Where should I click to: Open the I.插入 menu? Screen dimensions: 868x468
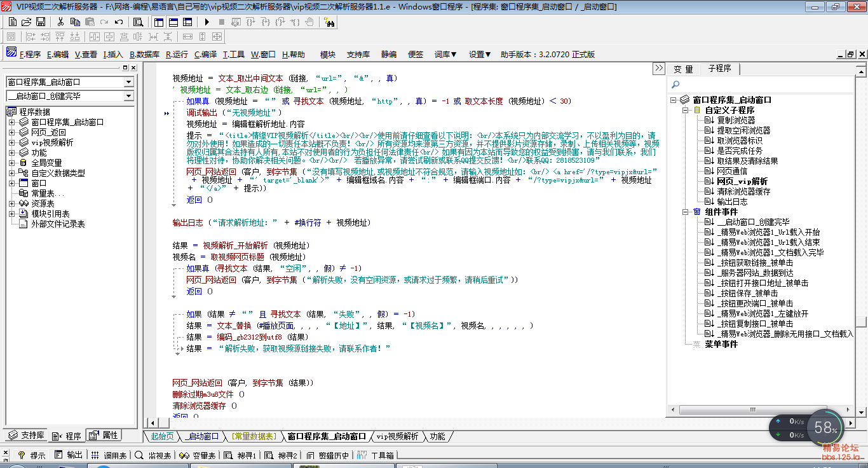[113, 55]
